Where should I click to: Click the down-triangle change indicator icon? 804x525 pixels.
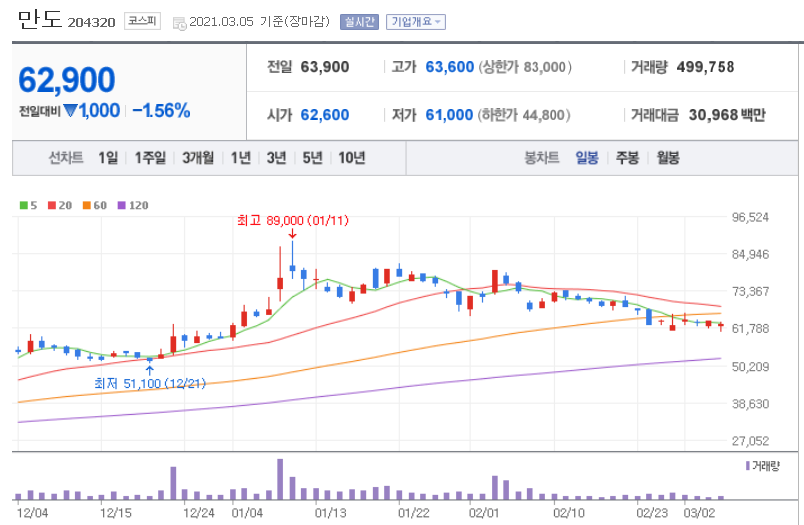70,110
